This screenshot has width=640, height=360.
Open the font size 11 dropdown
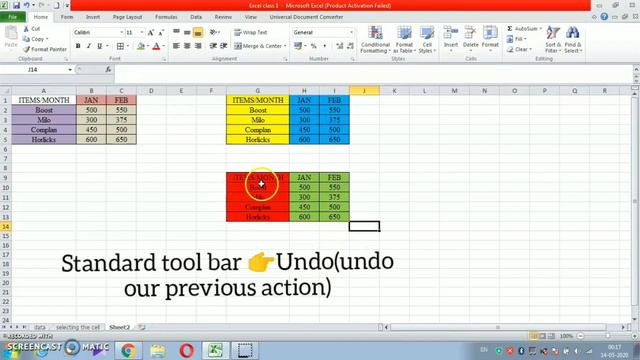142,32
